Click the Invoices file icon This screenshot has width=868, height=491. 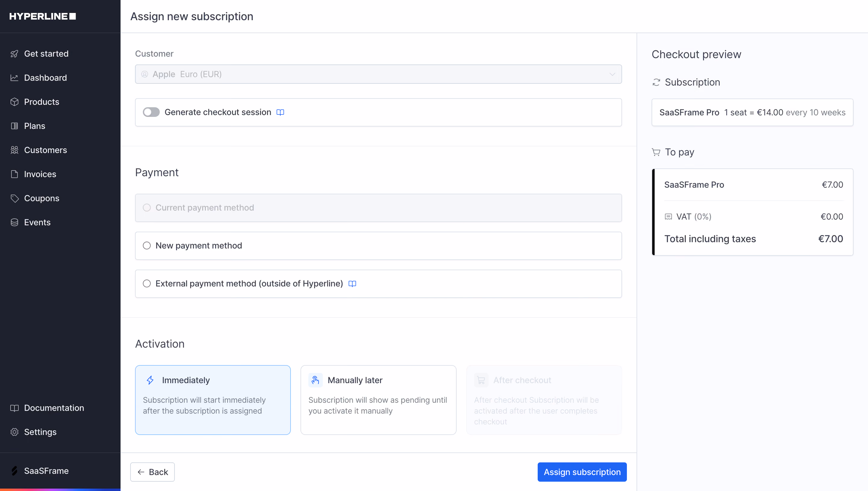click(14, 174)
